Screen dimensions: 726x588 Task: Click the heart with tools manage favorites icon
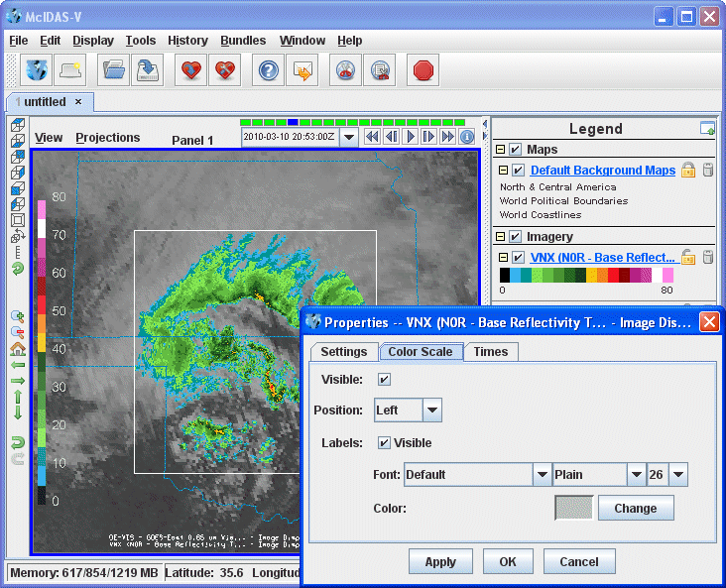[x=224, y=70]
